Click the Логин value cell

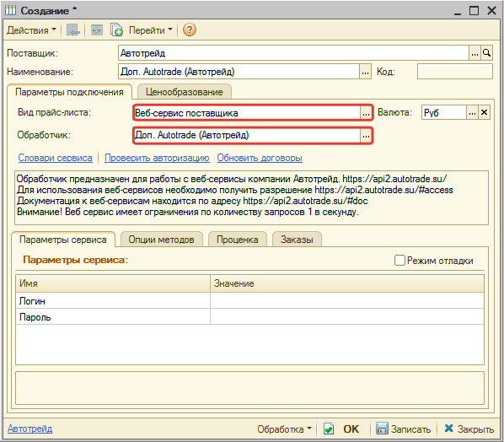[x=347, y=301]
